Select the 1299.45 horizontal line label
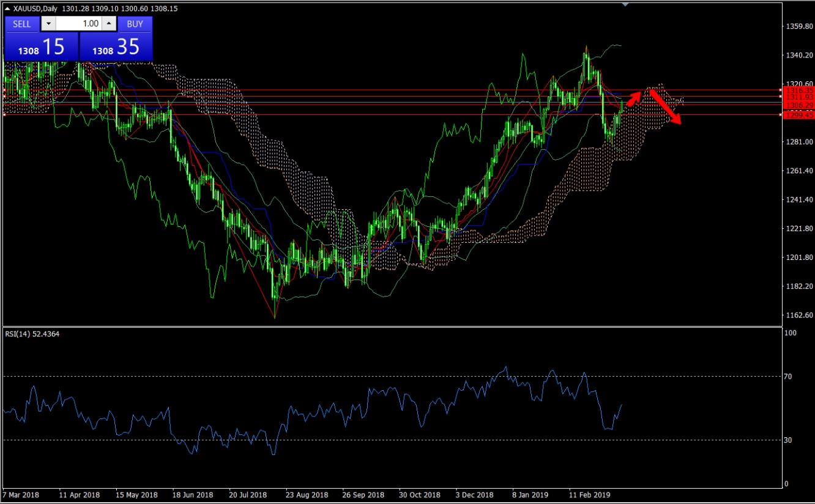815x504 pixels. [x=798, y=114]
